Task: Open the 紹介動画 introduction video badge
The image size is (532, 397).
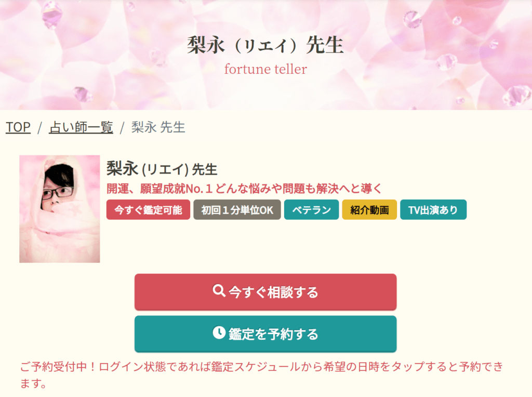Action: [x=369, y=209]
